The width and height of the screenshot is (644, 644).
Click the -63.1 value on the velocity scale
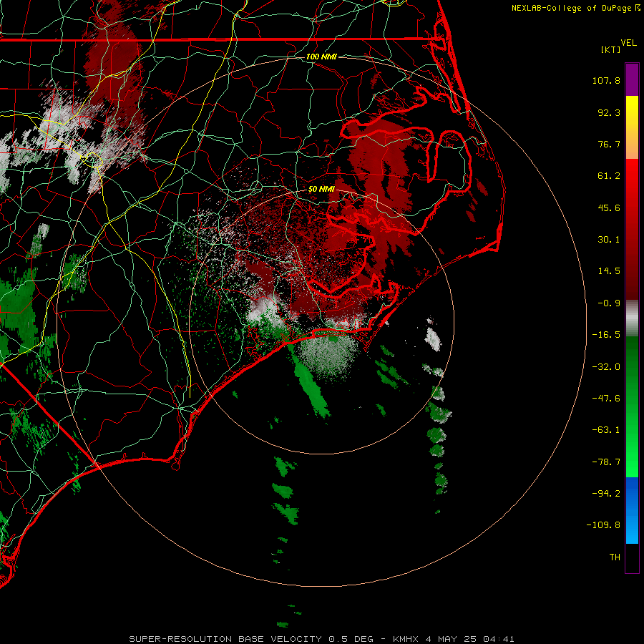click(606, 430)
